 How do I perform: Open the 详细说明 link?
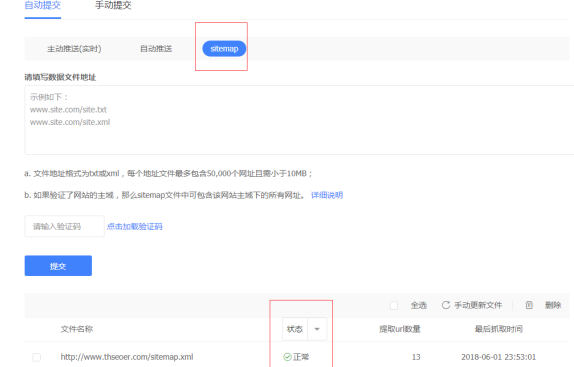327,195
